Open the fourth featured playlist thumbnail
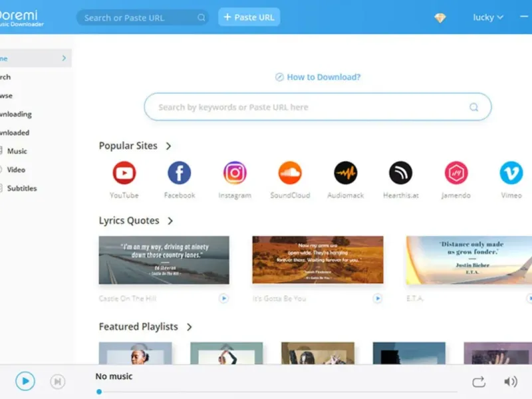Viewport: 532px width, 399px height. pos(409,353)
